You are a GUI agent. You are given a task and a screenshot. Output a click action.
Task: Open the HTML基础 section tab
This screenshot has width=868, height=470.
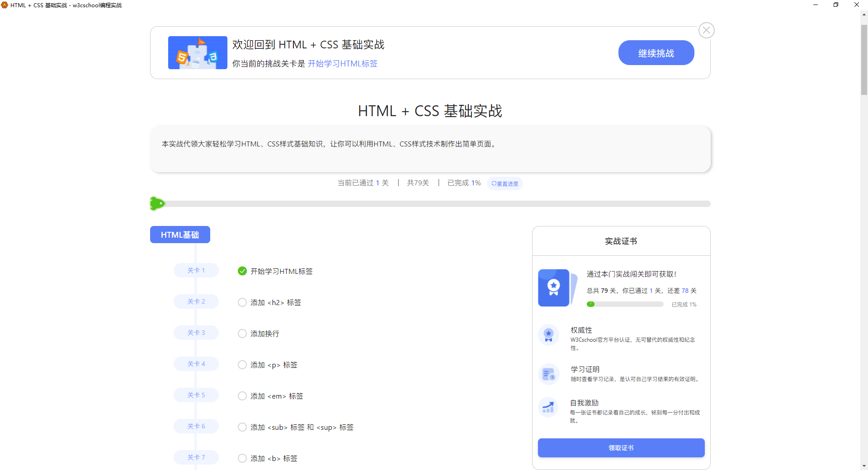click(180, 235)
